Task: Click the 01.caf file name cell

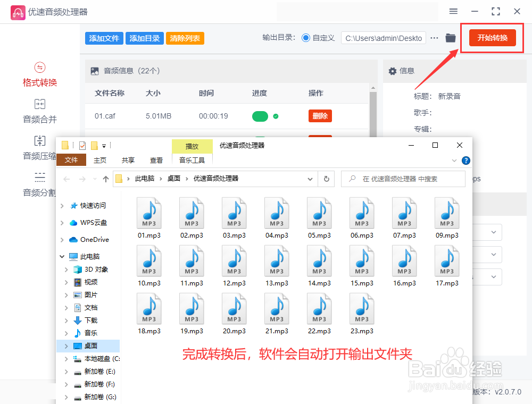Action: (x=105, y=116)
